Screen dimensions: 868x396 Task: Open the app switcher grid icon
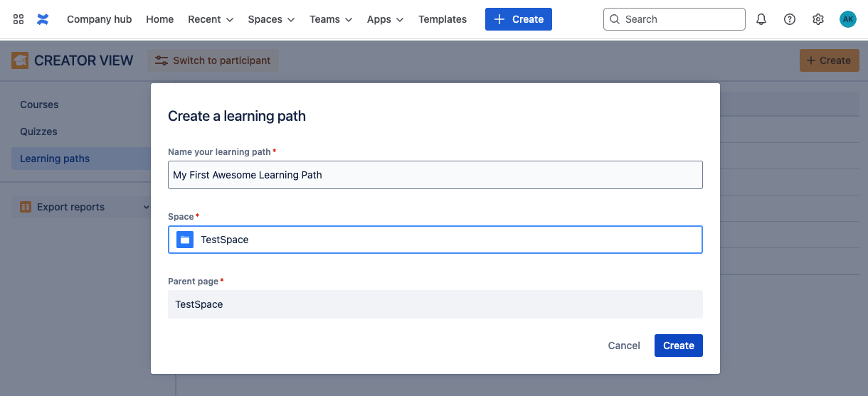click(18, 19)
